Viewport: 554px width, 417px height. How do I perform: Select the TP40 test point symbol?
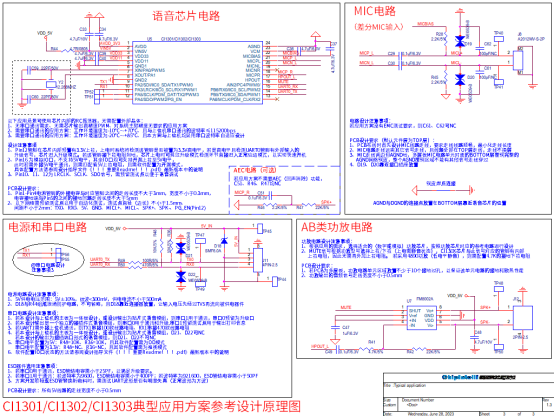[499, 38]
